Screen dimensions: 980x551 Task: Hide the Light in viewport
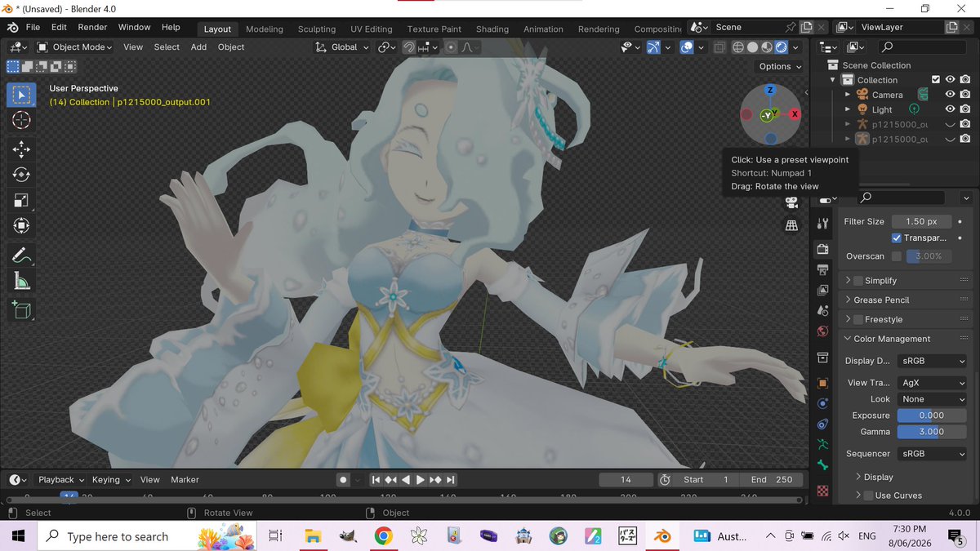[950, 109]
